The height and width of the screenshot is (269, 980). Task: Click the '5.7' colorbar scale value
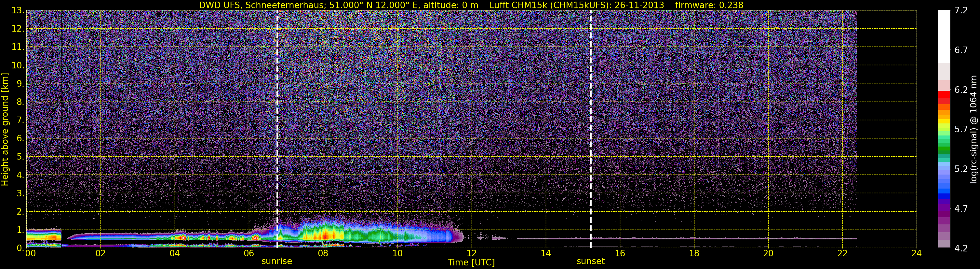[961, 130]
